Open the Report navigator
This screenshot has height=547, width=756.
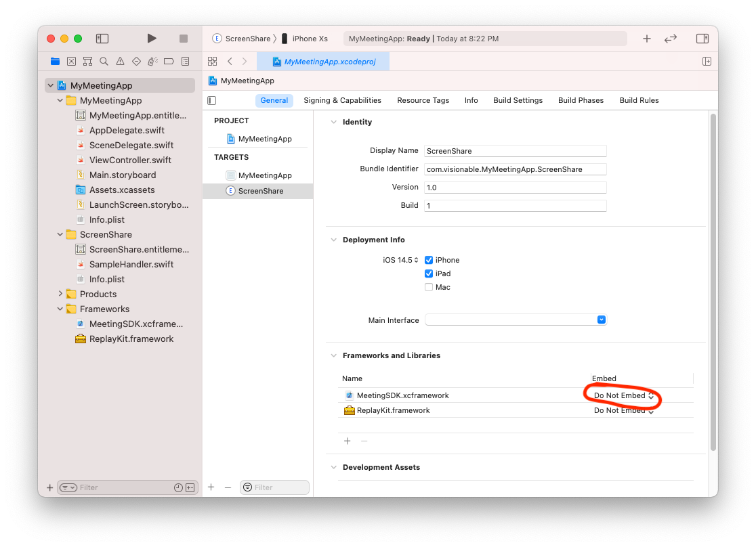pyautogui.click(x=185, y=61)
